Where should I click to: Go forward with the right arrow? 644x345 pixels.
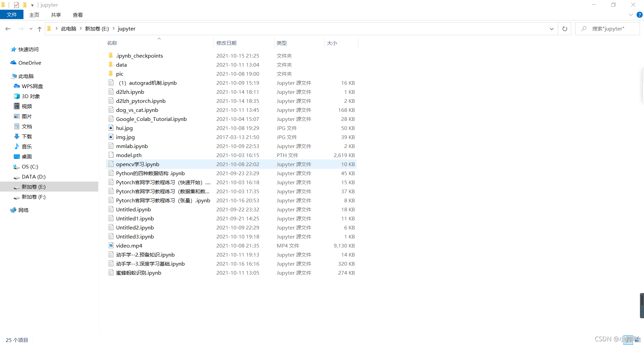(x=21, y=29)
